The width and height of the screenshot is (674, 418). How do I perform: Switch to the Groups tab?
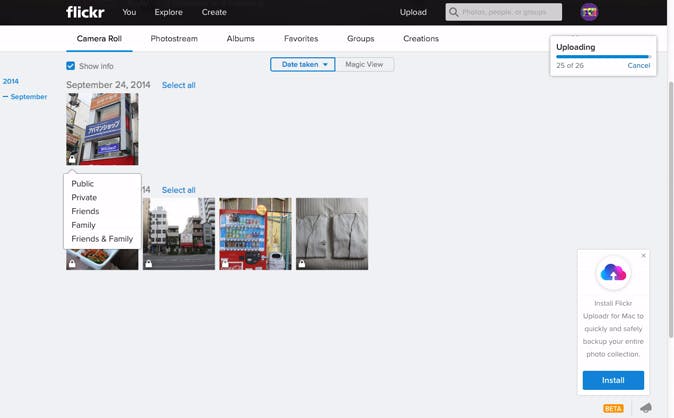click(361, 39)
